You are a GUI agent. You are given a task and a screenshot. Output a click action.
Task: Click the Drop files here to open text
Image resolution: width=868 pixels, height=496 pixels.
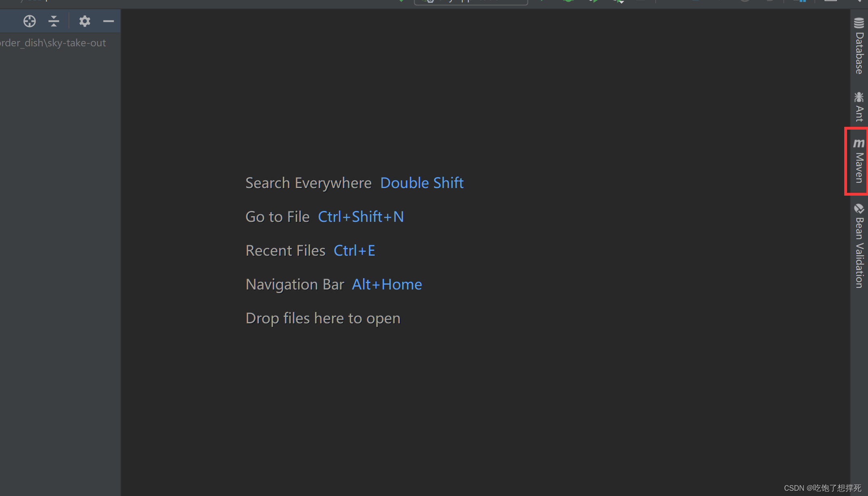323,318
